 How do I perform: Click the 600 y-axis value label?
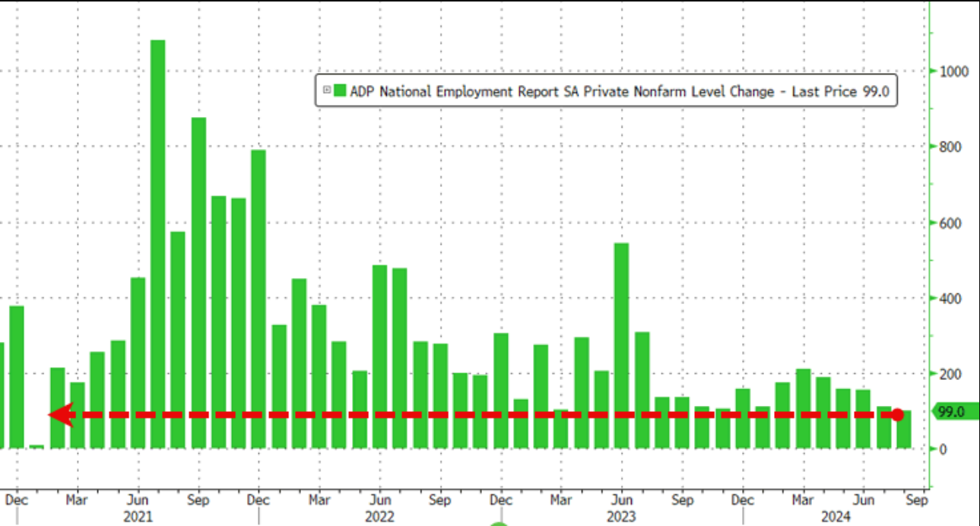950,223
